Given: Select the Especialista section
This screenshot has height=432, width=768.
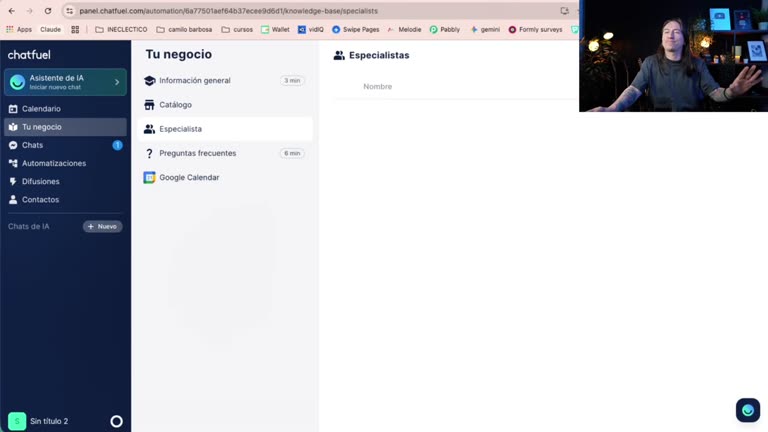Looking at the screenshot, I should tap(225, 129).
